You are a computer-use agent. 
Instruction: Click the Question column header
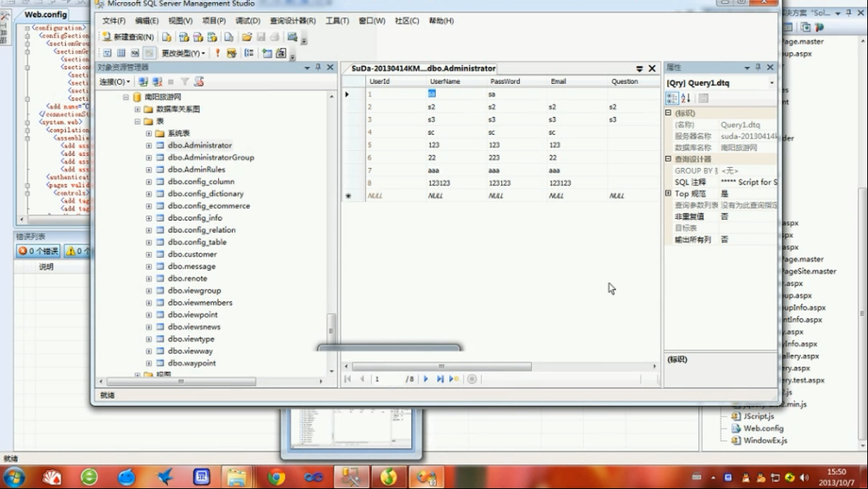(x=634, y=81)
